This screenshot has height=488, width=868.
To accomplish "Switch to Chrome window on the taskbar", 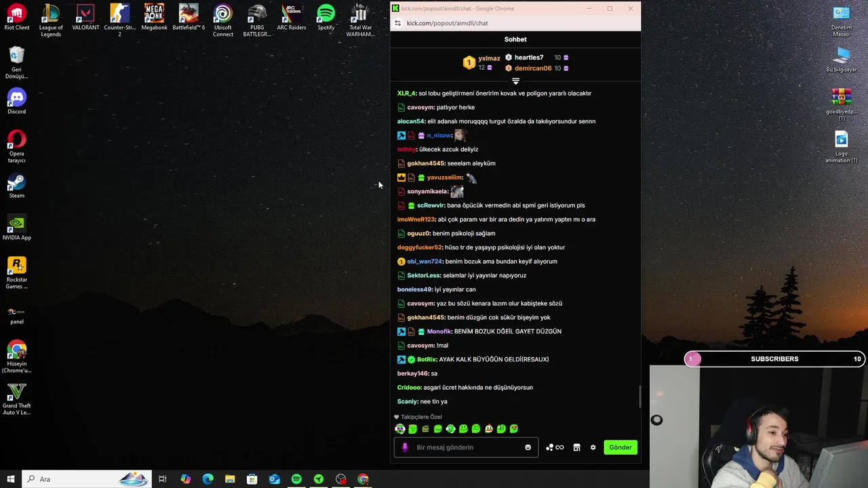I will (x=363, y=479).
